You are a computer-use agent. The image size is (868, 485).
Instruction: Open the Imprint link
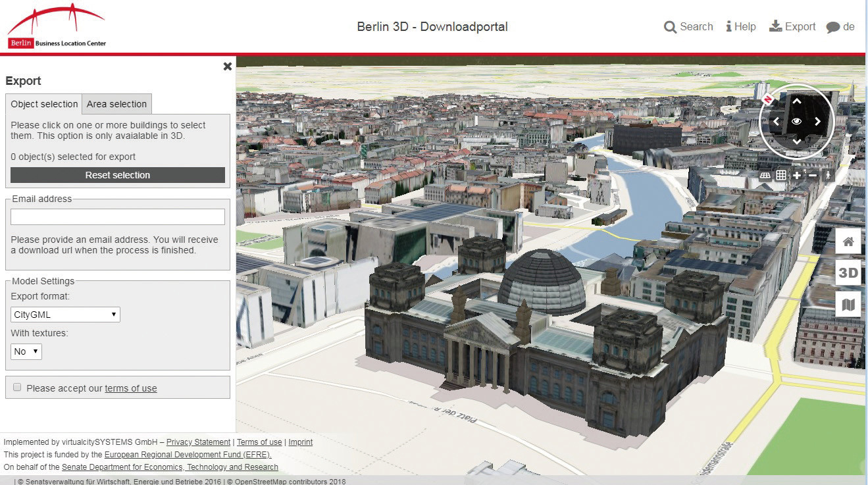pyautogui.click(x=301, y=442)
